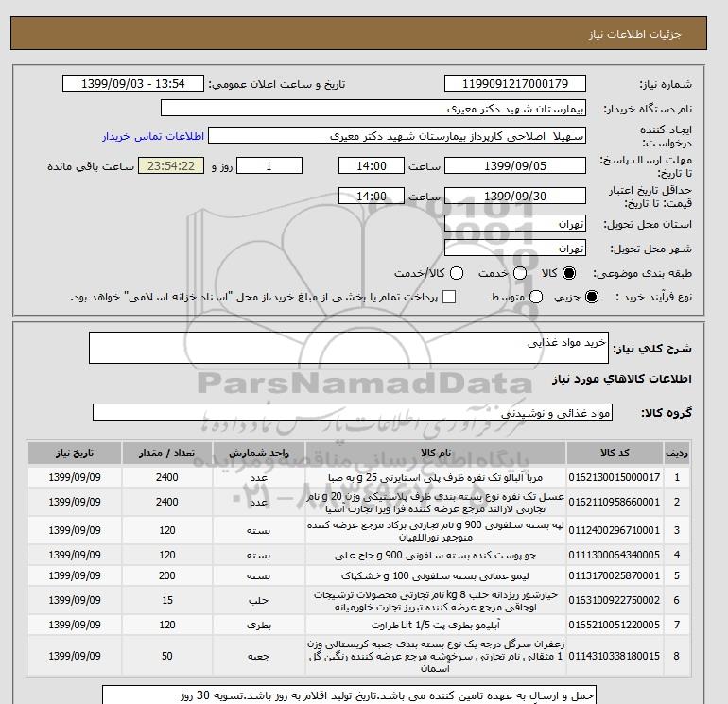Click unit جعبه in row 8

(x=259, y=656)
